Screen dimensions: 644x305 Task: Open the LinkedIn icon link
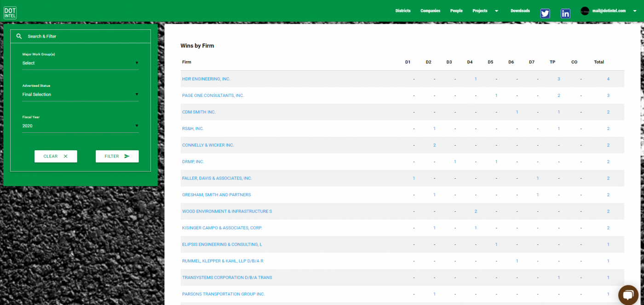(565, 13)
